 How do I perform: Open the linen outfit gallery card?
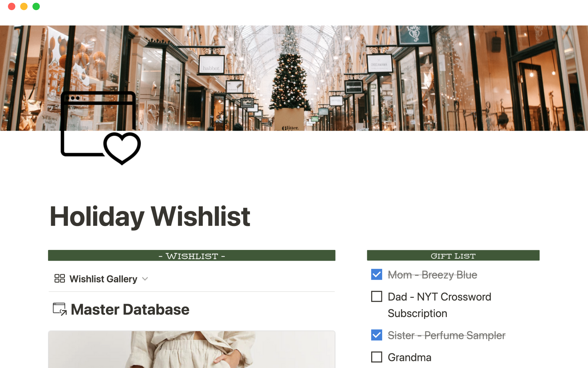coord(192,349)
